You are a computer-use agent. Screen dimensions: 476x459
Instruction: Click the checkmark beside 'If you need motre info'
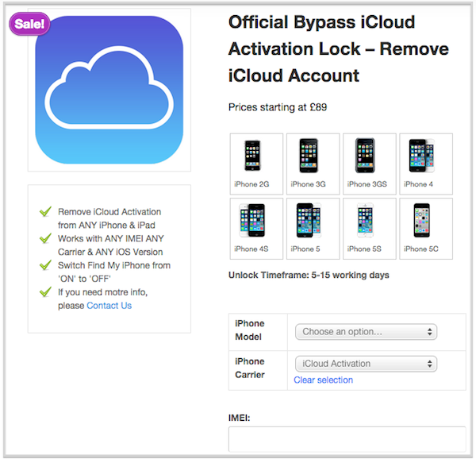[45, 291]
